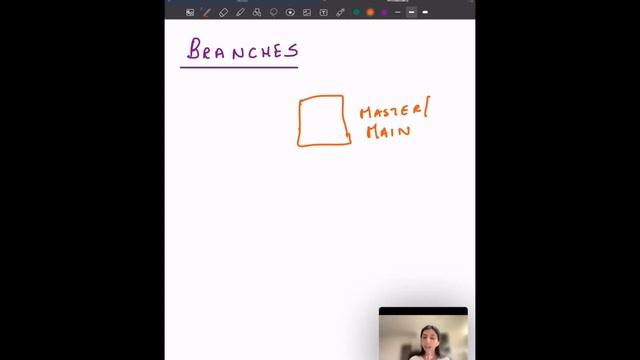Click the presenter webcam thumbnail

423,333
